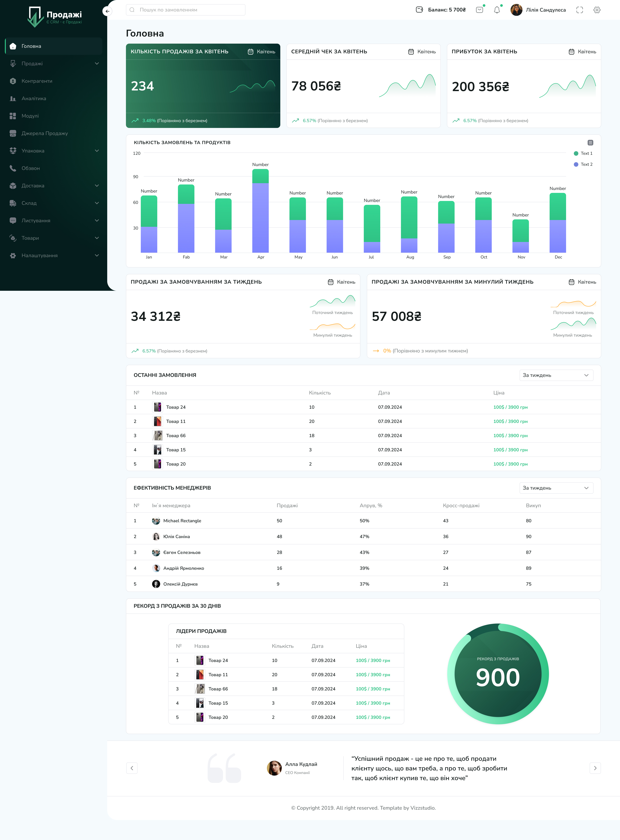Expand the Продажі sidebar chevron
This screenshot has height=840, width=620.
click(x=97, y=63)
